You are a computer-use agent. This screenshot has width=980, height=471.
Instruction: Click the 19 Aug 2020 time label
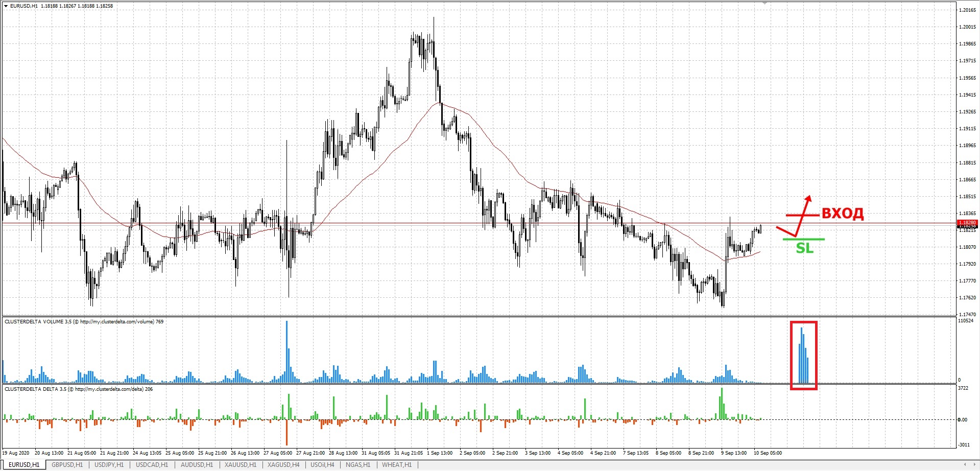pos(16,453)
